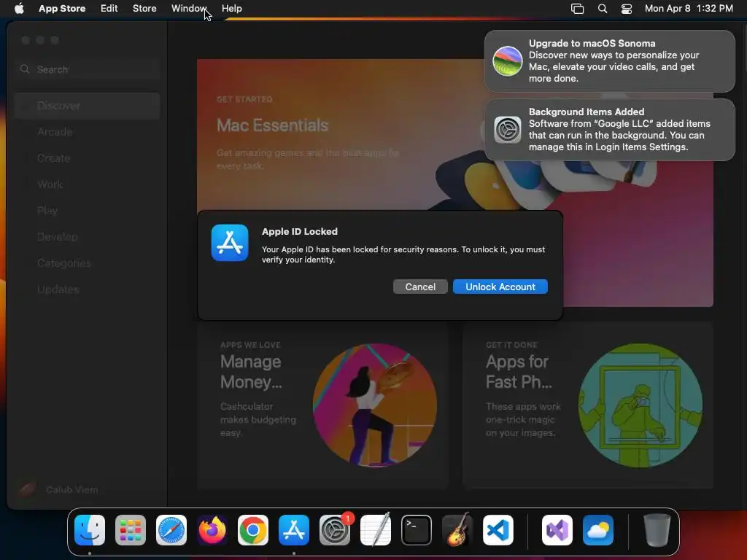This screenshot has width=747, height=560.
Task: Cancel the Apple ID Locked dialog
Action: [420, 287]
